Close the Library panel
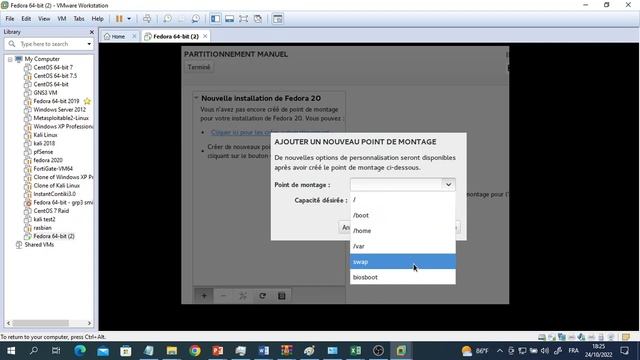This screenshot has width=640, height=360. [x=91, y=32]
